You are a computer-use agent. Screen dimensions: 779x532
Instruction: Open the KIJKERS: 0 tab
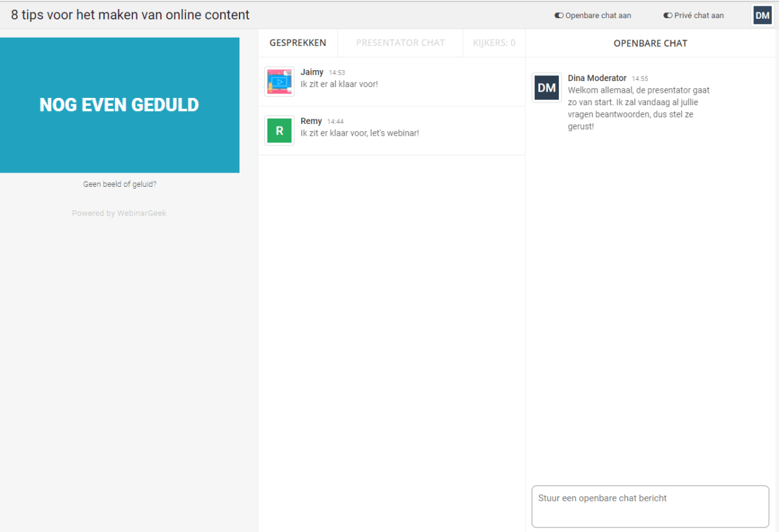(494, 42)
